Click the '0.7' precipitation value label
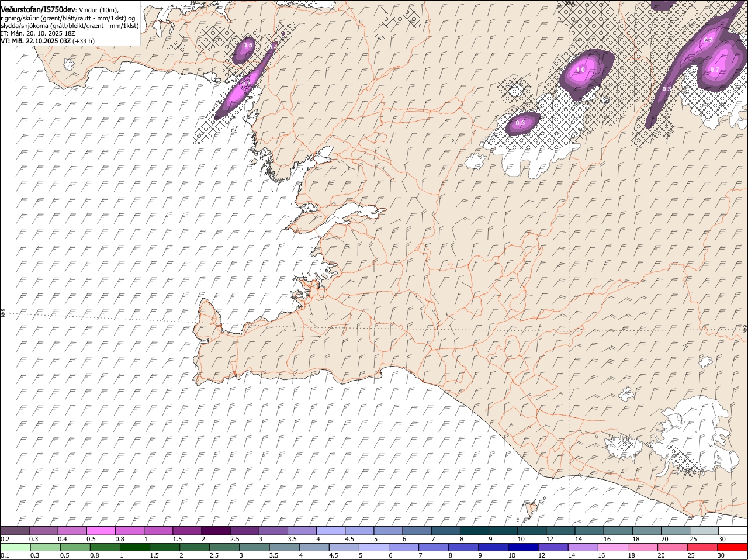The width and height of the screenshot is (748, 560). tap(714, 70)
